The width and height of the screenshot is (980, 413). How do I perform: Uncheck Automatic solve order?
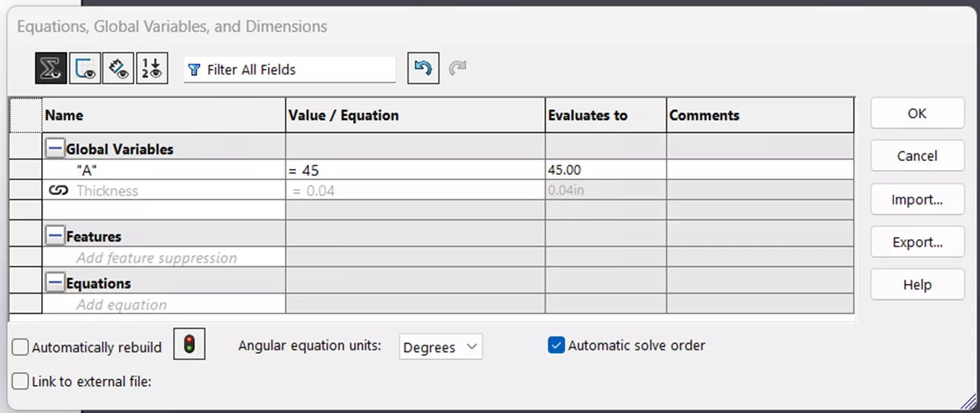tap(556, 345)
